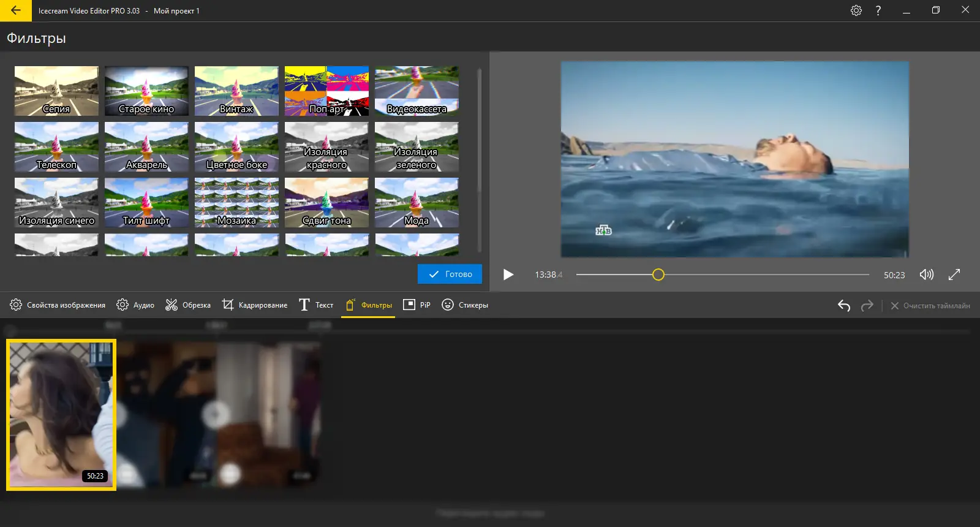Go back using the yellow arrow button
The image size is (980, 527).
coord(15,10)
